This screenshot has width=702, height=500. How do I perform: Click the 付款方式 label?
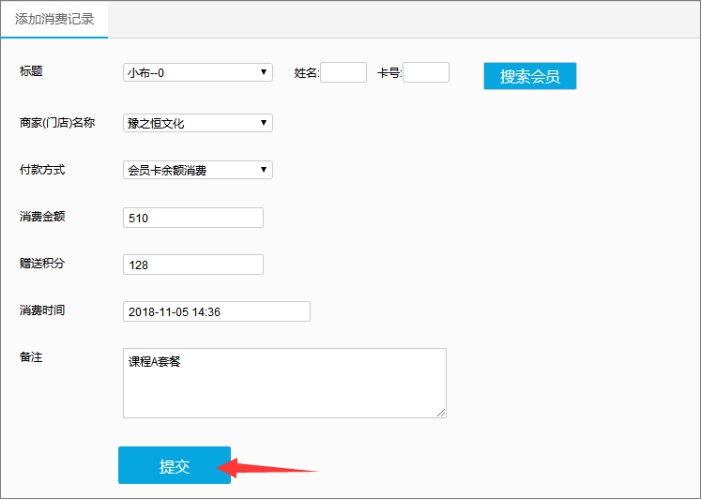click(x=42, y=170)
